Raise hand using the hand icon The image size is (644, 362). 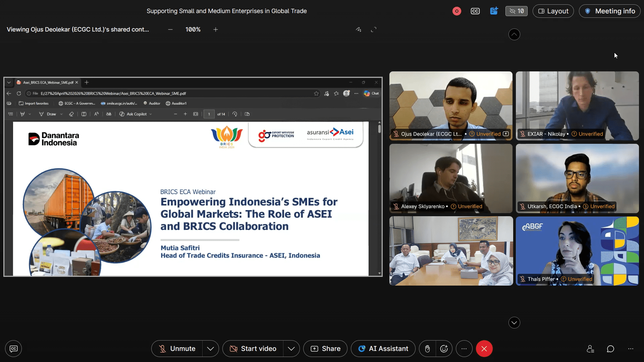click(427, 349)
